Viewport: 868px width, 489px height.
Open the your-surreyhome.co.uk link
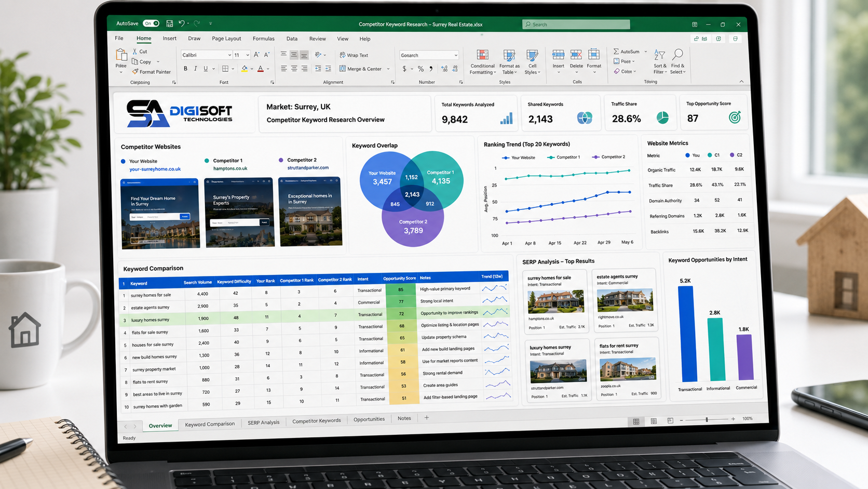click(x=155, y=169)
